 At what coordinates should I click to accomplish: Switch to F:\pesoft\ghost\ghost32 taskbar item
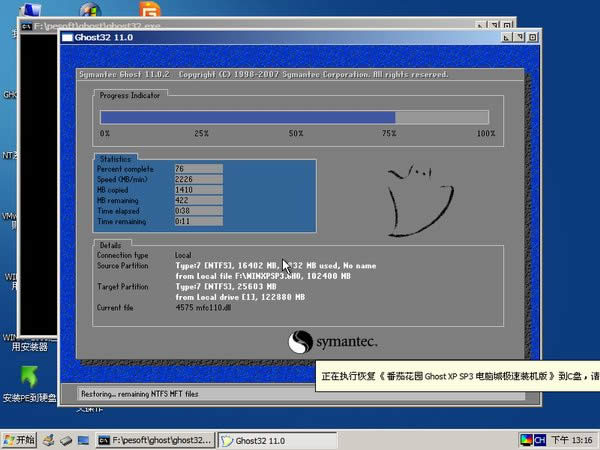[x=154, y=439]
